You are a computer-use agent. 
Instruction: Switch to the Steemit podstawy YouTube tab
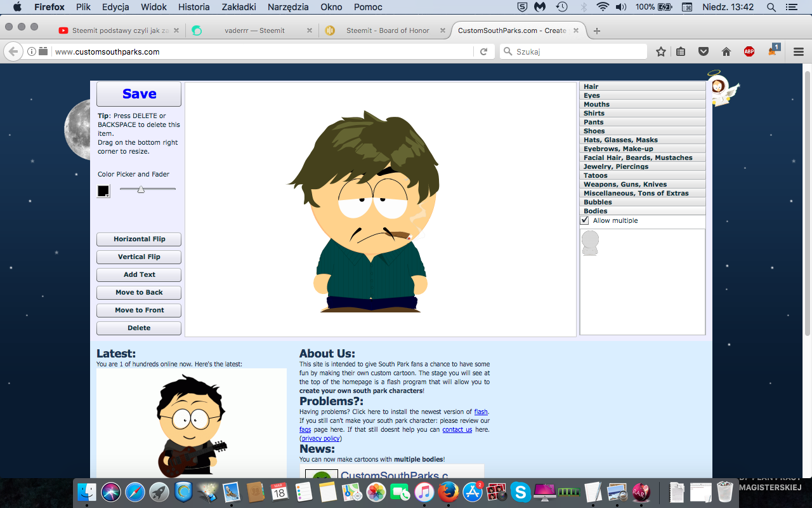click(119, 30)
